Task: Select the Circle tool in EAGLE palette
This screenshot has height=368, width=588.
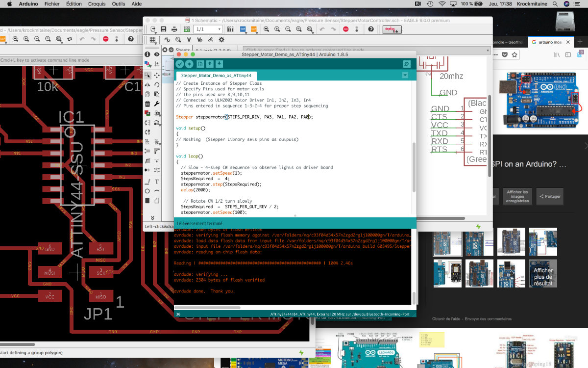Action: tap(147, 191)
